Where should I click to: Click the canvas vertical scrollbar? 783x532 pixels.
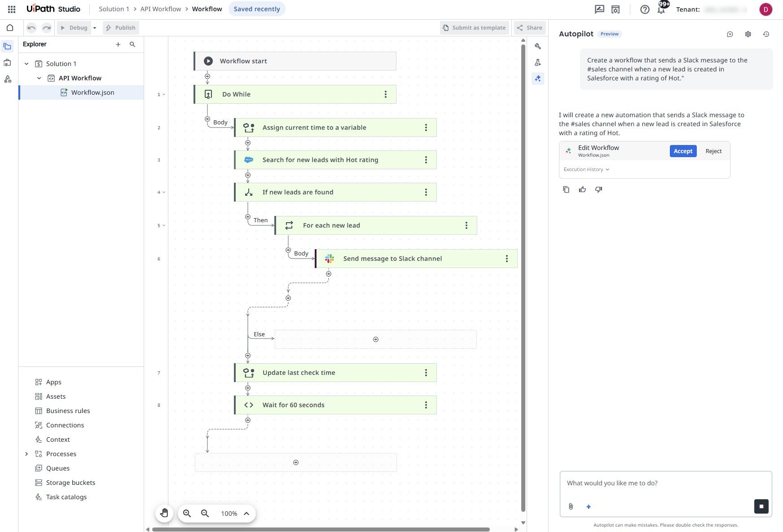(x=523, y=277)
